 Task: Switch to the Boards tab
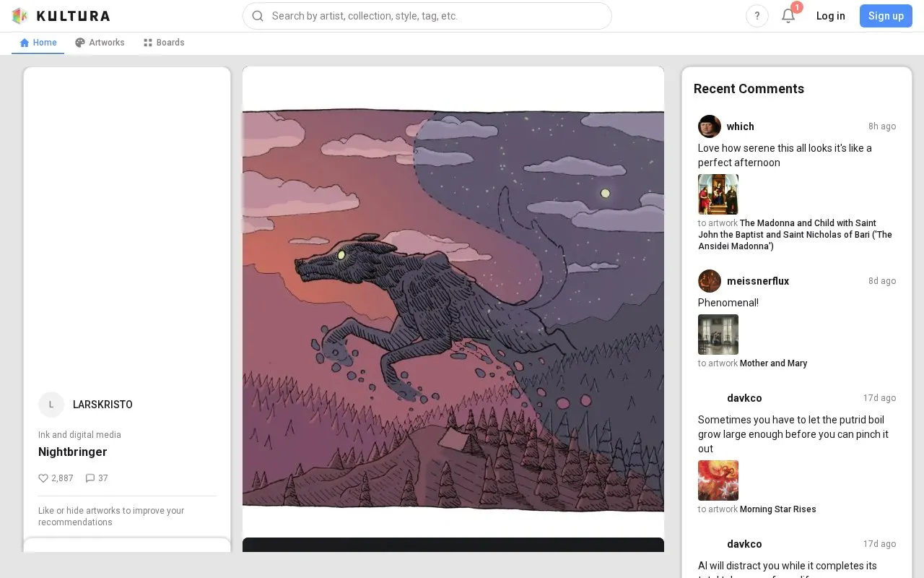click(x=164, y=43)
